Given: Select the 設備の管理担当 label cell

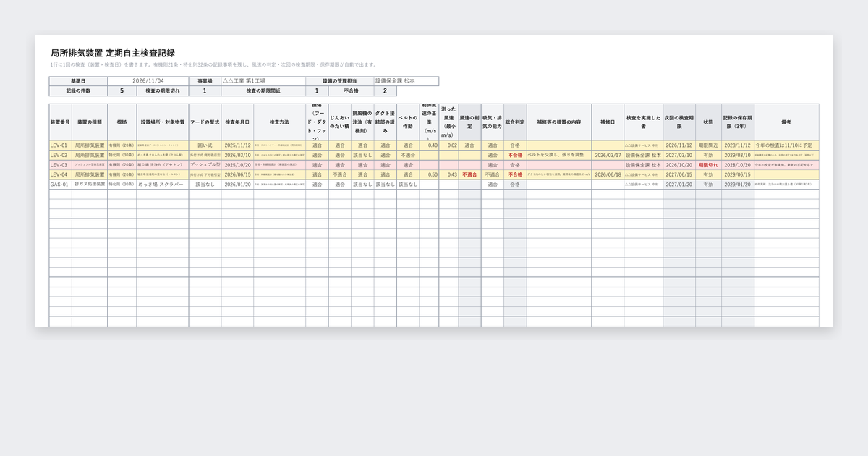Looking at the screenshot, I should 340,81.
